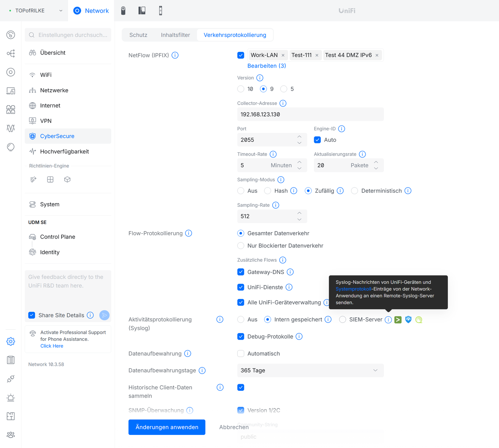Open the dashboard icon in left rail
The height and width of the screenshot is (448, 499).
pos(11,35)
